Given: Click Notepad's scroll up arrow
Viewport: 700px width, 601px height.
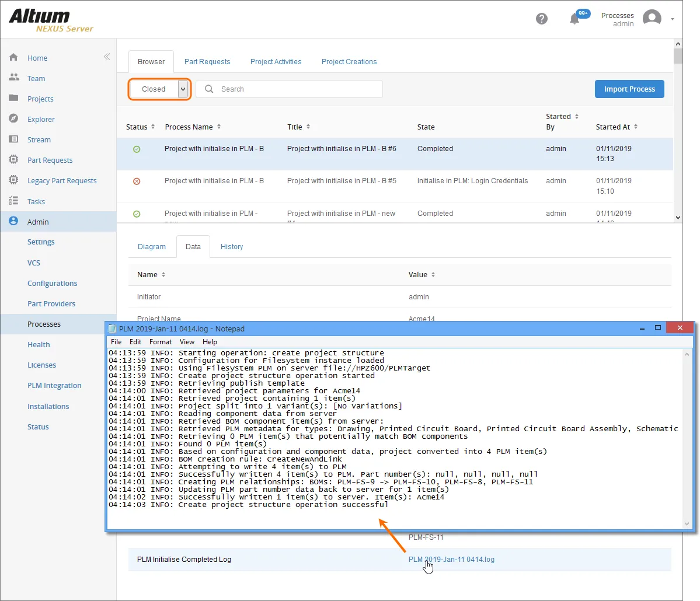Looking at the screenshot, I should coord(687,354).
